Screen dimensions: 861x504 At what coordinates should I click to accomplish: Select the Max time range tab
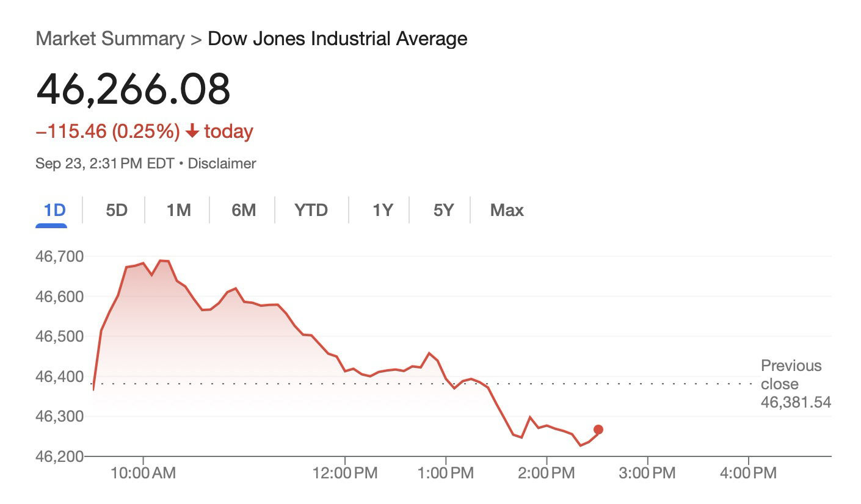(507, 211)
